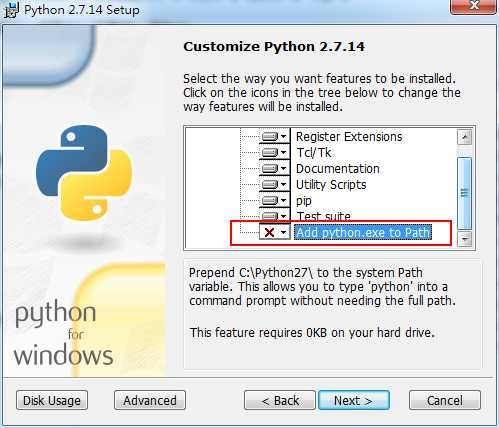Select Utility Scripts feature row

click(331, 185)
